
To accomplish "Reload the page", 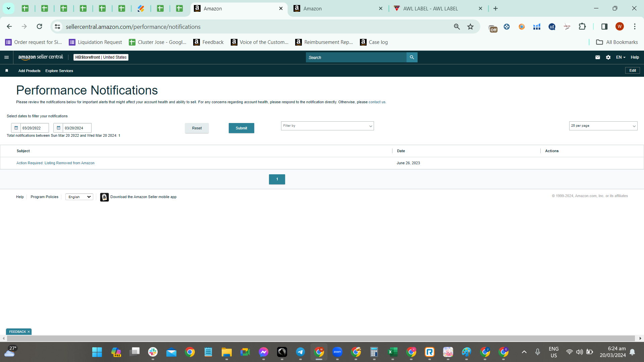I will point(40,26).
